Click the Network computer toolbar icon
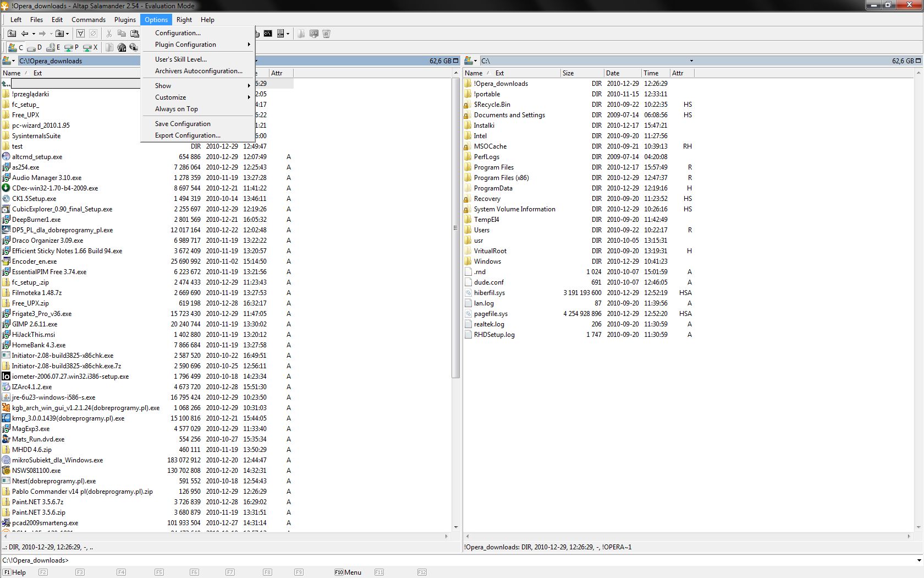Viewport: 924px width, 578px height. click(x=314, y=34)
